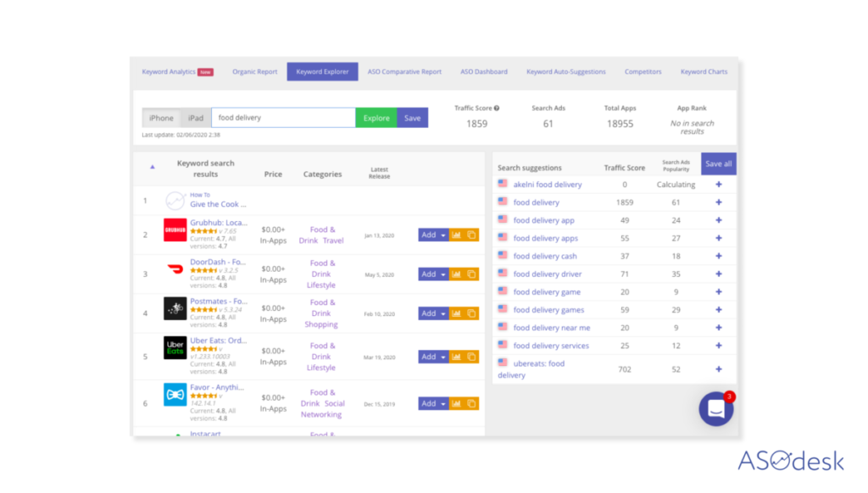Open ASO Comparative Report tab

pyautogui.click(x=404, y=72)
